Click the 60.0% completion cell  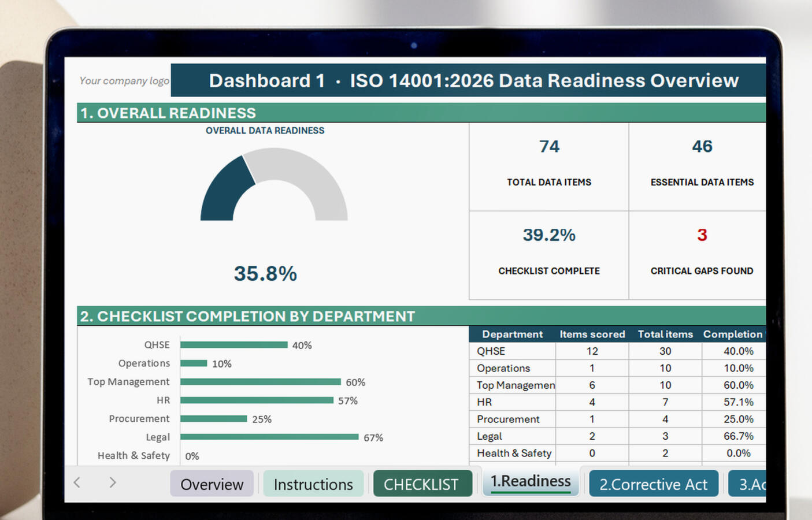coord(734,385)
